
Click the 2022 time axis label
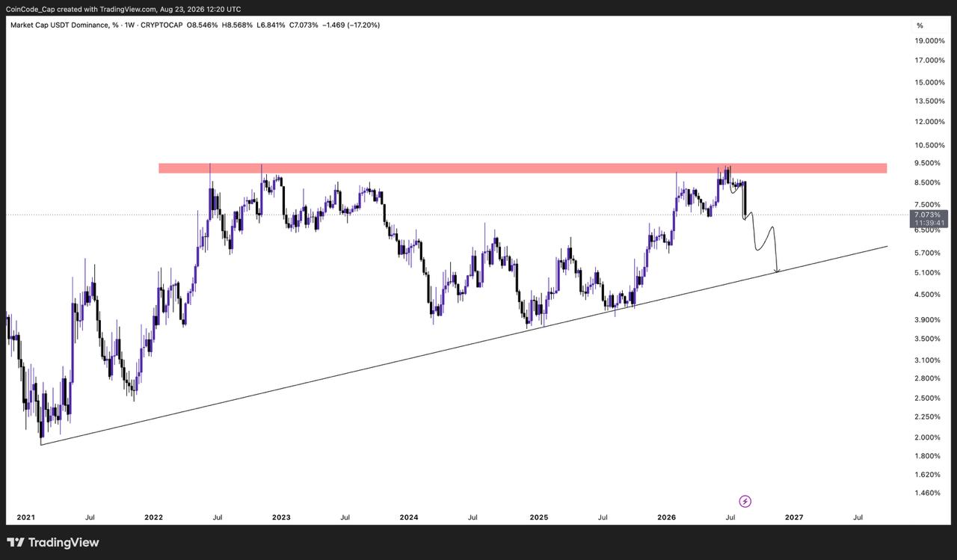pos(154,517)
